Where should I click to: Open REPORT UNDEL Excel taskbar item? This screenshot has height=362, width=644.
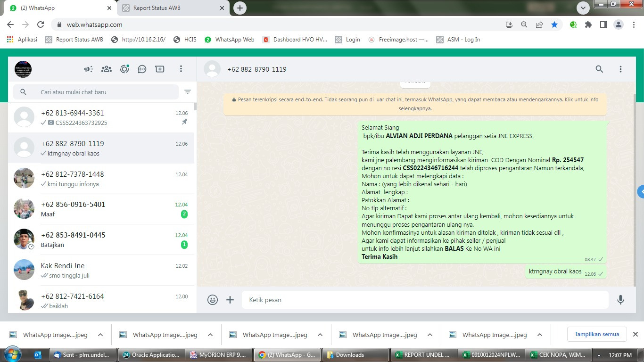pos(424,355)
